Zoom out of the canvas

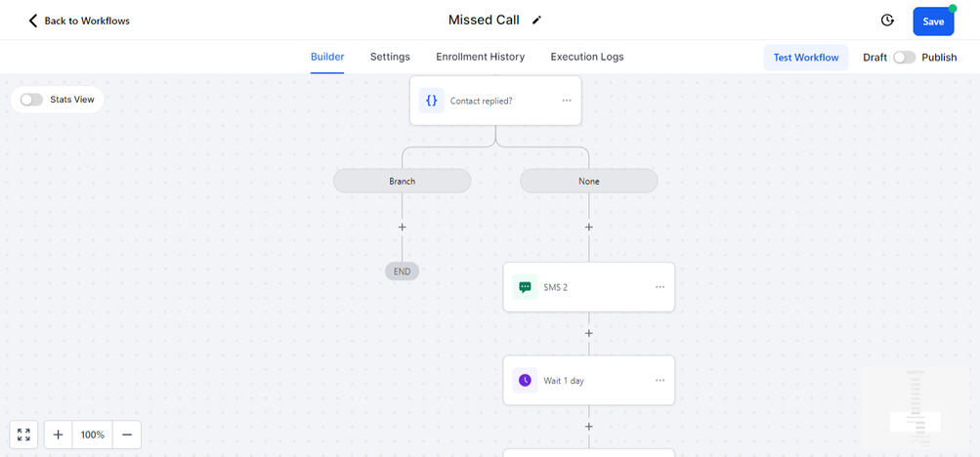[127, 435]
